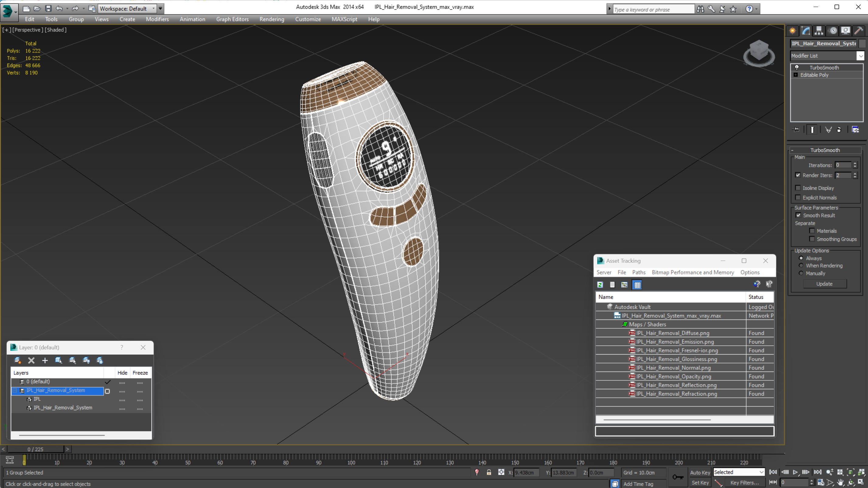Screen dimensions: 868x488
Task: Click the Save File icon in the toolbar
Action: (48, 9)
